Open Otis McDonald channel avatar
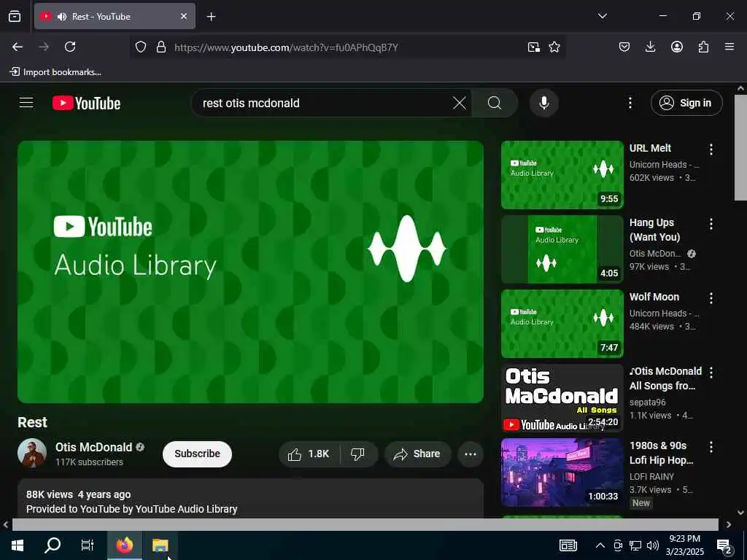Screen dimensions: 747x560 32,453
